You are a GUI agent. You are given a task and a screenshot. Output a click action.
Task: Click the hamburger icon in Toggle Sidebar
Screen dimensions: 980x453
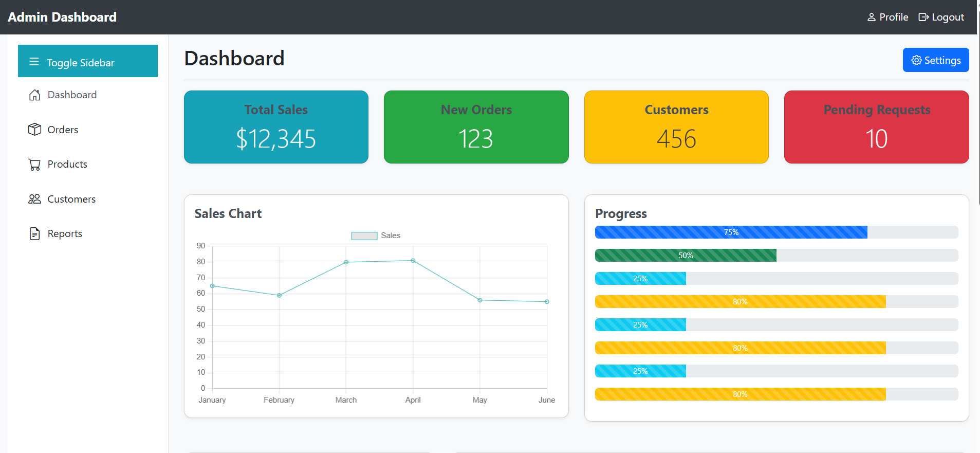[x=34, y=62]
